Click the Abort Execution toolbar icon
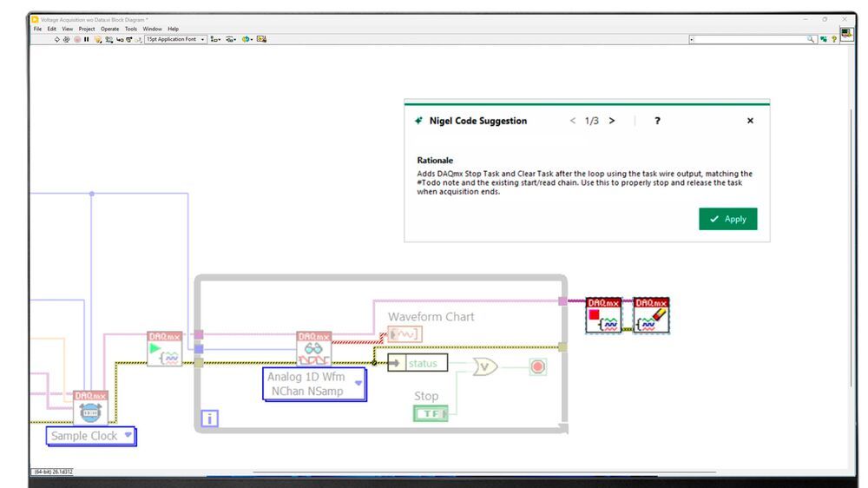This screenshot has width=868, height=488. click(x=77, y=39)
